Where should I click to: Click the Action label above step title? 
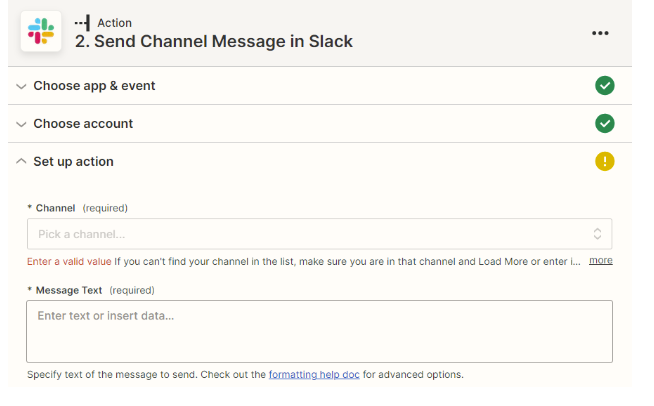click(114, 23)
